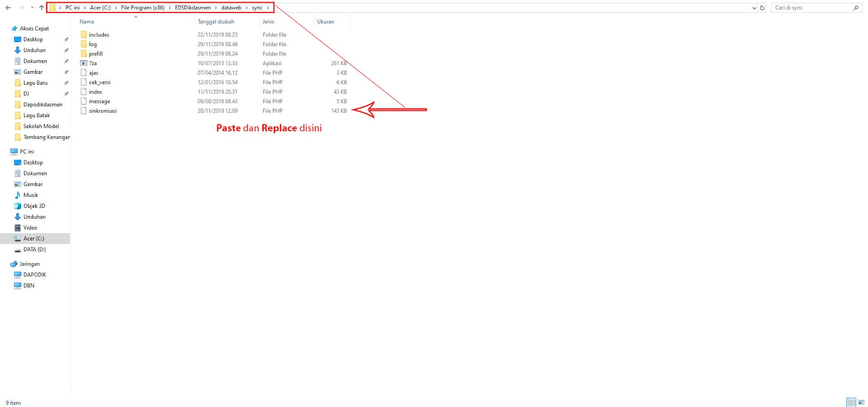Image resolution: width=868 pixels, height=407 pixels.
Task: Select the 7za application icon
Action: tap(84, 63)
